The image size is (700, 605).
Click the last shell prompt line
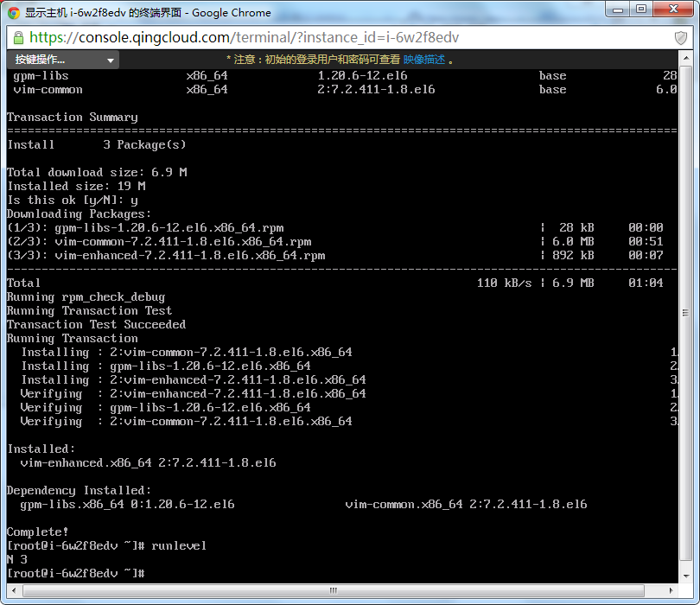coord(76,574)
